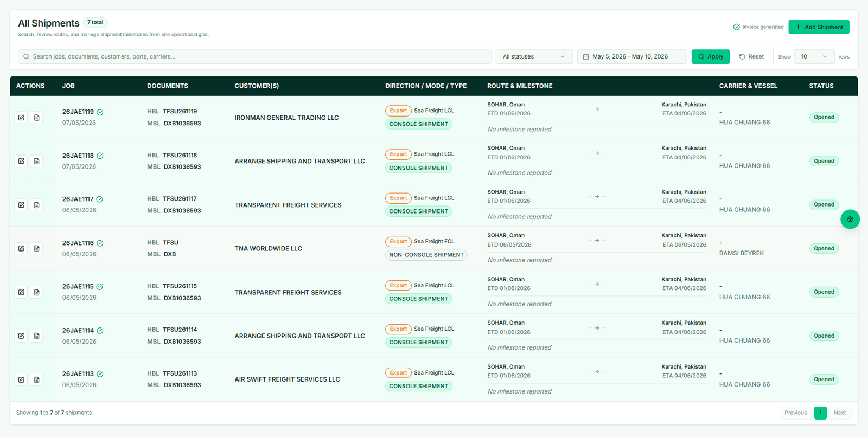Click the CARRIER & VESSEL column header
The width and height of the screenshot is (868, 438).
748,86
